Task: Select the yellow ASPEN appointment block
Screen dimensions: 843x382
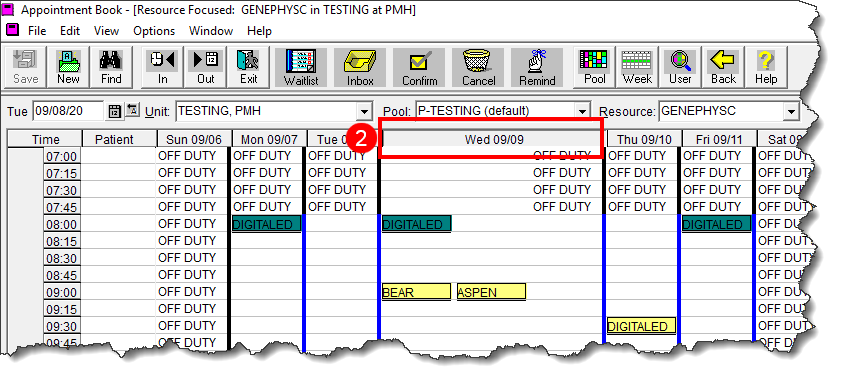Action: click(x=491, y=292)
